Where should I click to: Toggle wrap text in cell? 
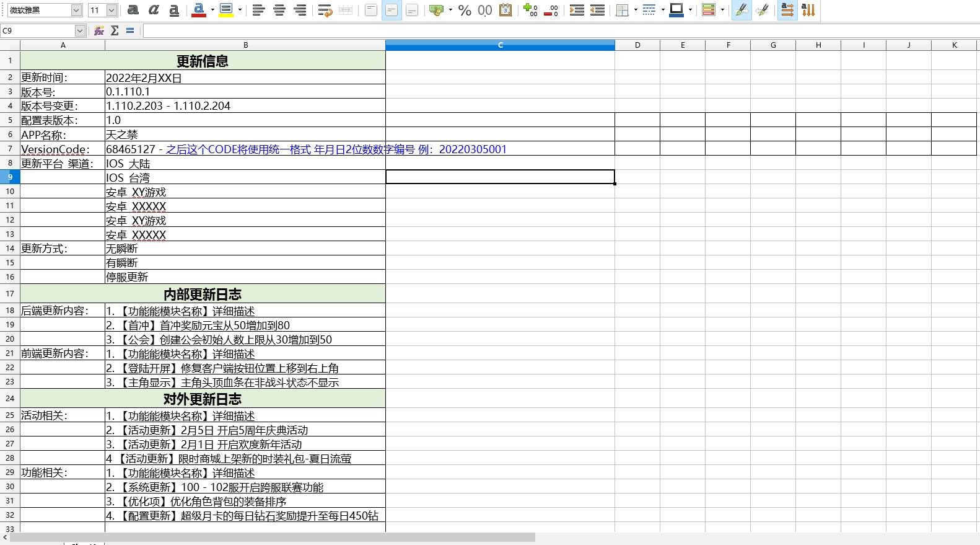(x=325, y=10)
